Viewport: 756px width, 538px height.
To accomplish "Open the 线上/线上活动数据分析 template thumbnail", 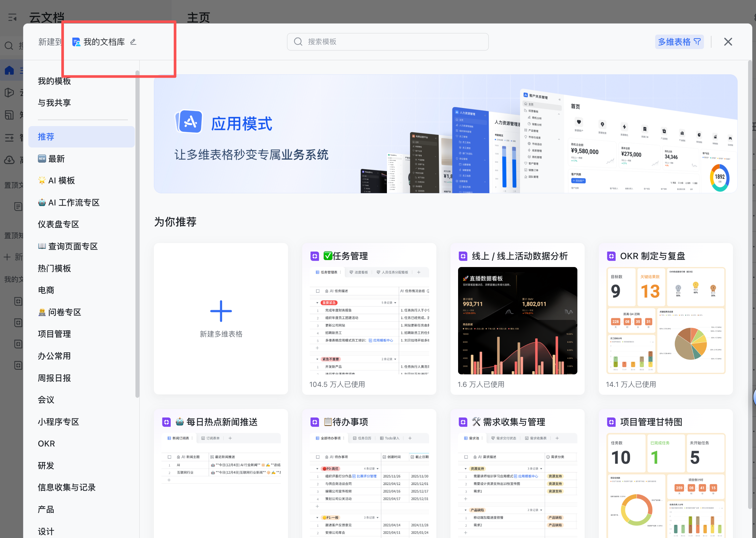I will (517, 320).
